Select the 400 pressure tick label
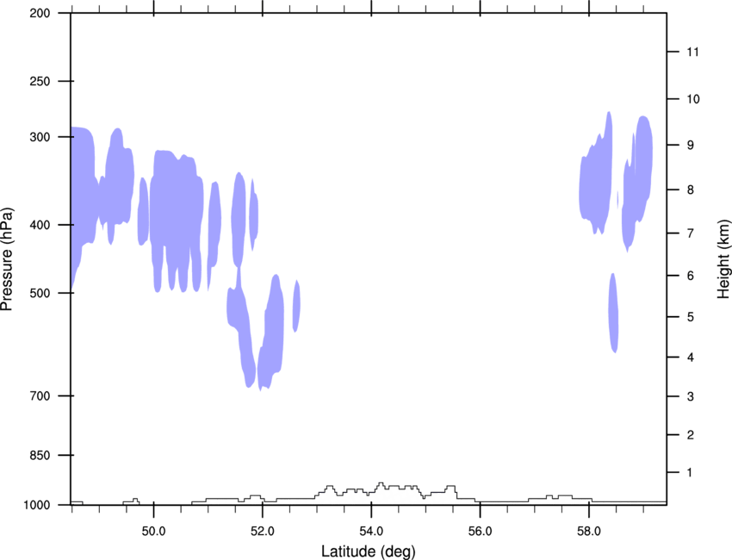This screenshot has width=732, height=560. [x=40, y=225]
